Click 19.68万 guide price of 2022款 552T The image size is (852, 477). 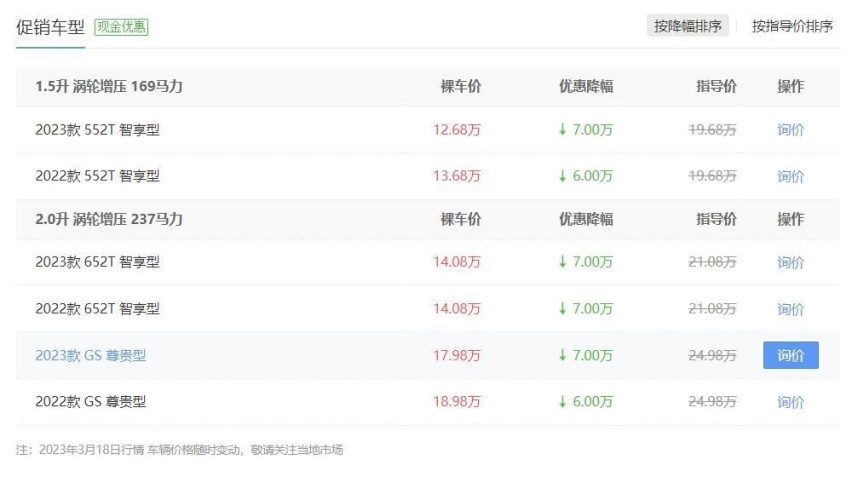(x=712, y=176)
